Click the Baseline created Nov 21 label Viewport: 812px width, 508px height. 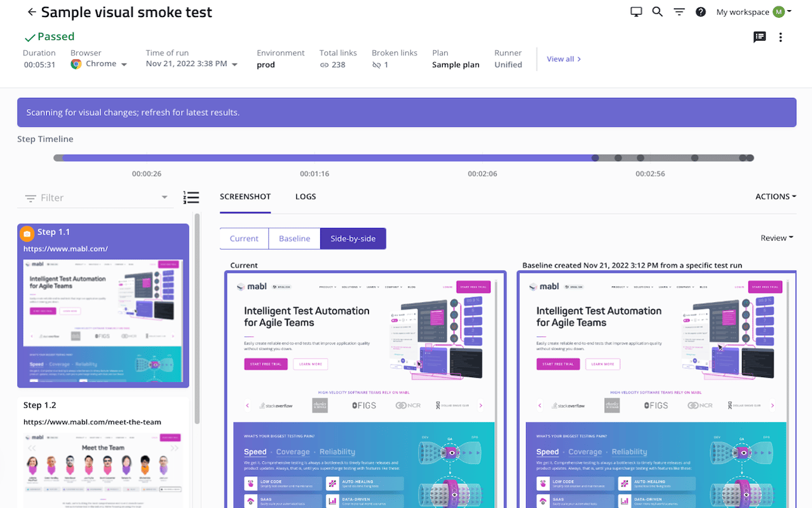pos(632,265)
